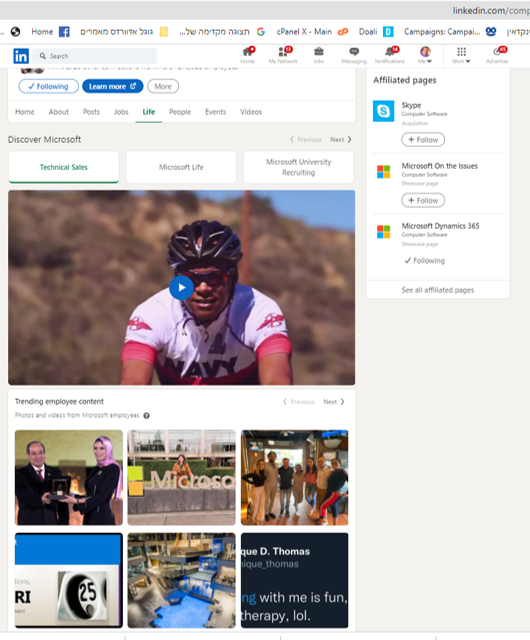Follow Microsoft On the Issues
The width and height of the screenshot is (530, 640).
tap(423, 200)
